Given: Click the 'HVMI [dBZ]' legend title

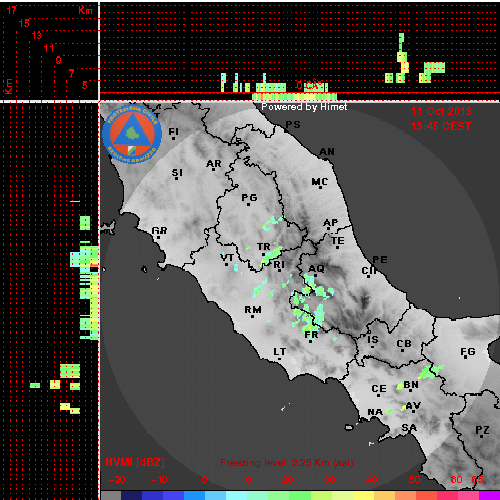Looking at the screenshot, I should [135, 462].
